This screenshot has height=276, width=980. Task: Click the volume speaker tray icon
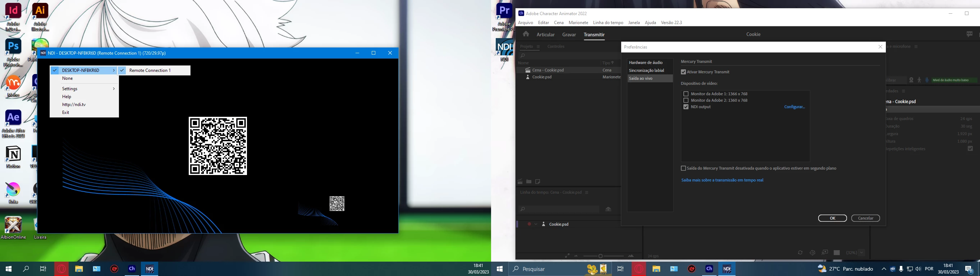tap(919, 269)
